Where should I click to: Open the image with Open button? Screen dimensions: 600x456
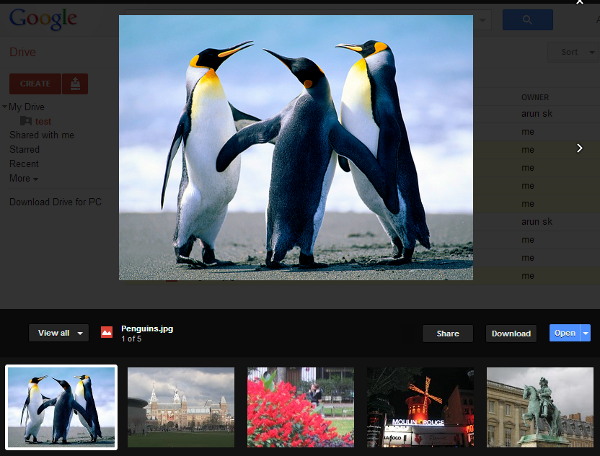point(565,333)
